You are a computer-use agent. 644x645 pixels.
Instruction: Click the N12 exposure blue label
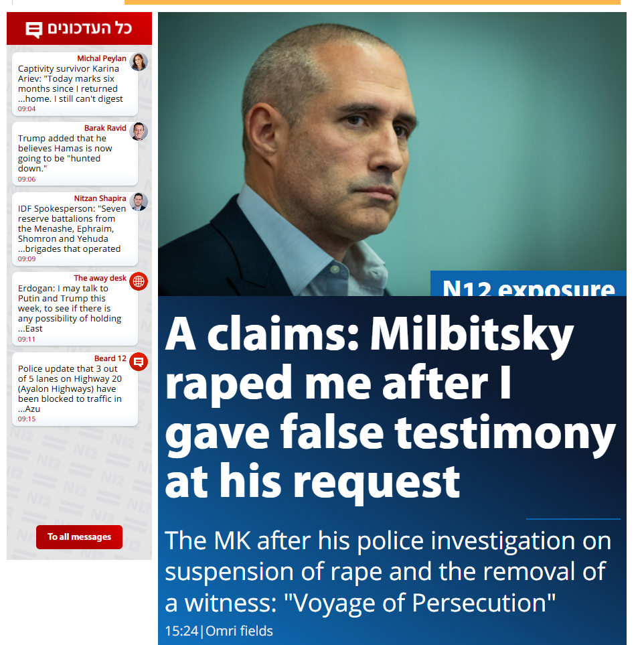pos(528,284)
